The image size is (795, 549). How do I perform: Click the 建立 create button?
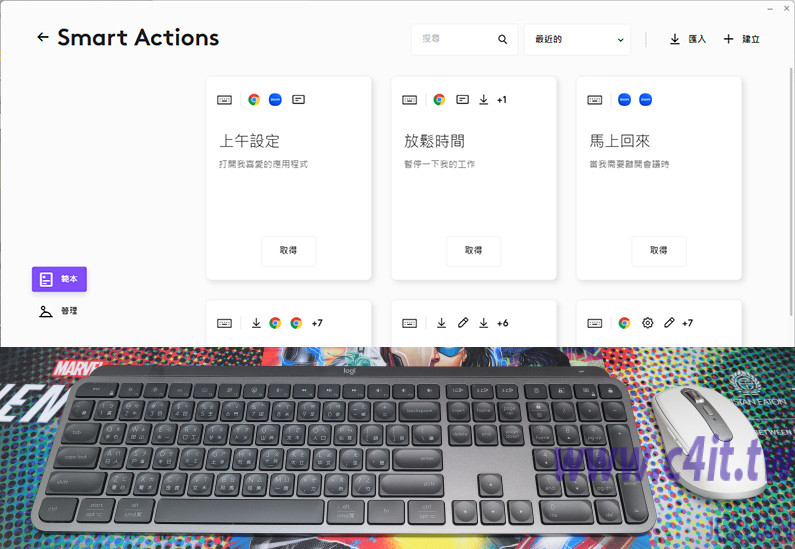pos(741,39)
